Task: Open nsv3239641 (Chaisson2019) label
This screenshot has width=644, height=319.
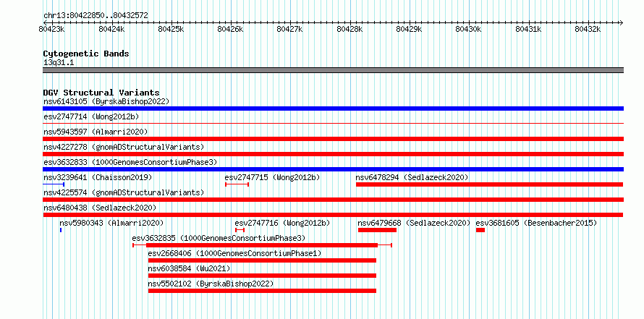Action: (98, 177)
